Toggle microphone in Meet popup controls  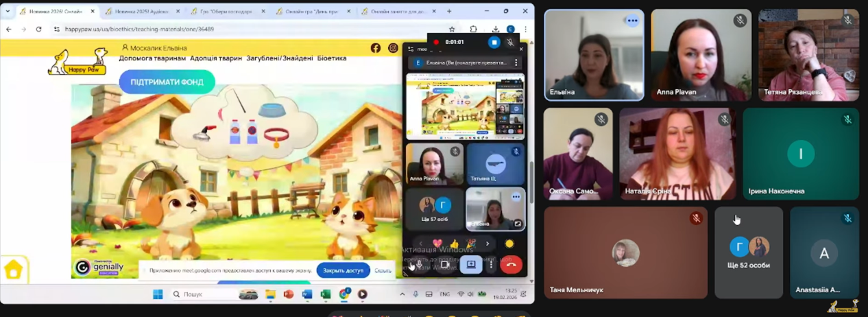[x=419, y=264]
